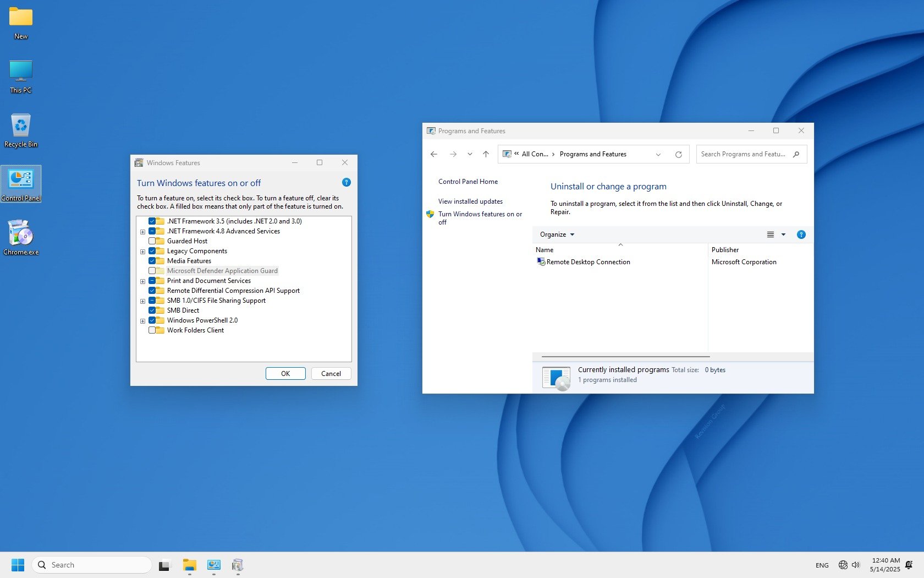Click the help icon in Windows Features dialog
Screen dimensions: 924x578
(x=346, y=182)
